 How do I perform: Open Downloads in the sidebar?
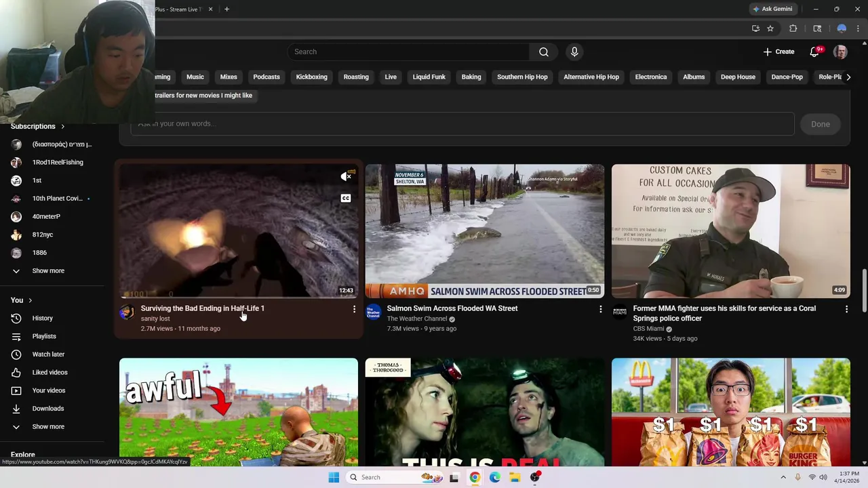pyautogui.click(x=47, y=408)
